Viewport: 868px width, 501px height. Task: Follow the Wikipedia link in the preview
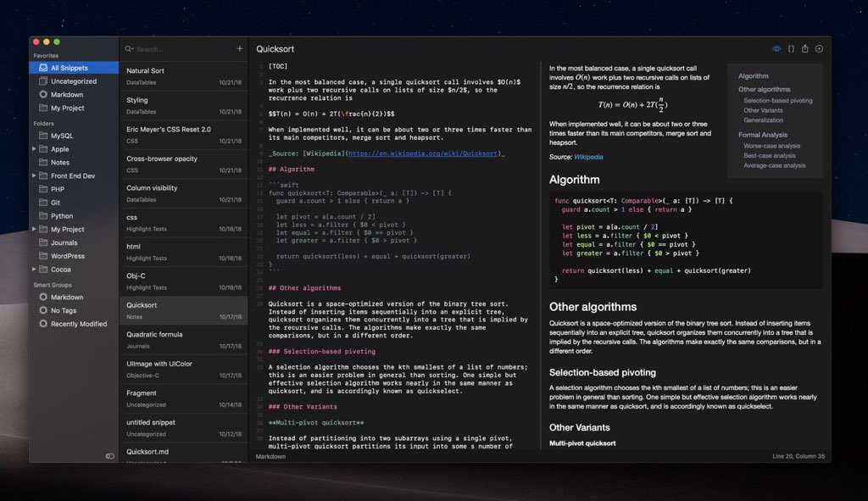pyautogui.click(x=588, y=157)
